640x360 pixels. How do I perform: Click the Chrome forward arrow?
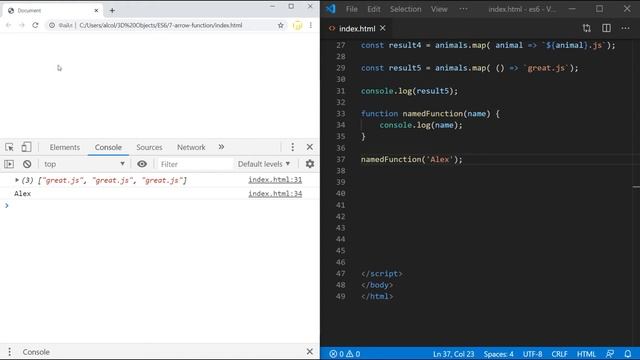pos(22,25)
